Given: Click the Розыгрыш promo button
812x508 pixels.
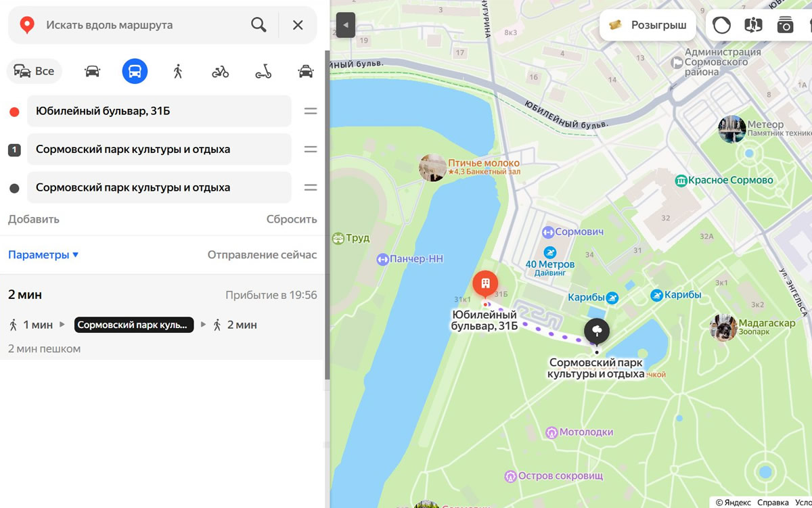Looking at the screenshot, I should coord(648,25).
